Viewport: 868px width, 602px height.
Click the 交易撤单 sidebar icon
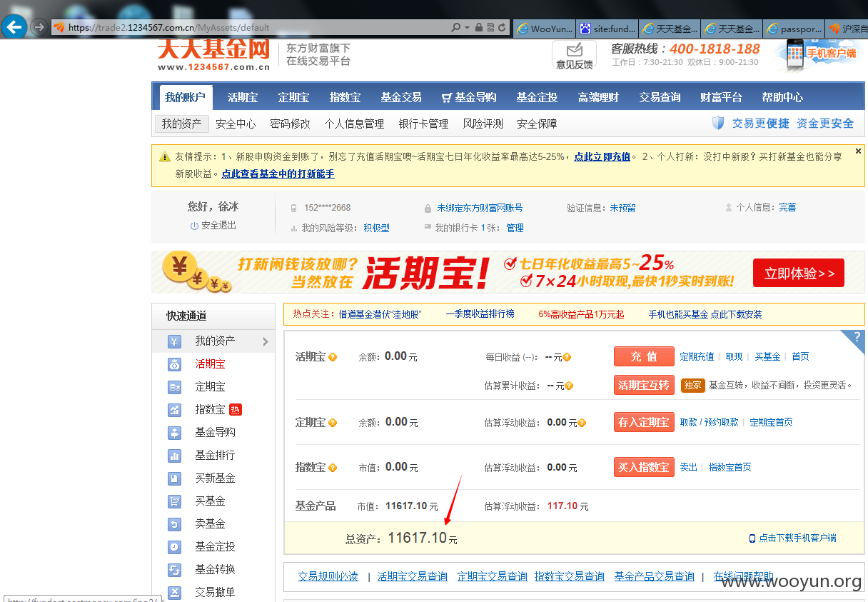(x=174, y=593)
